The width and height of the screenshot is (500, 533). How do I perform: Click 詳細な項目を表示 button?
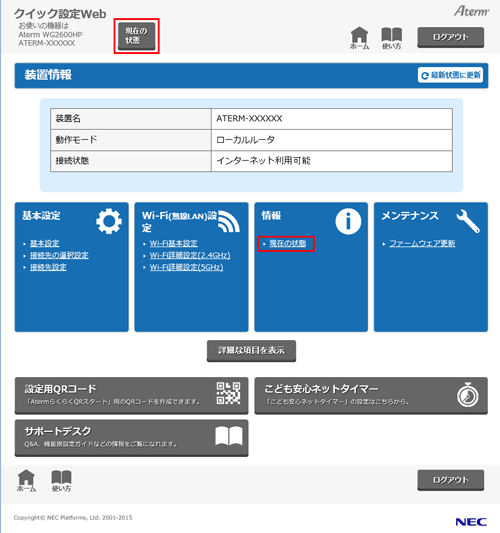pos(251,350)
